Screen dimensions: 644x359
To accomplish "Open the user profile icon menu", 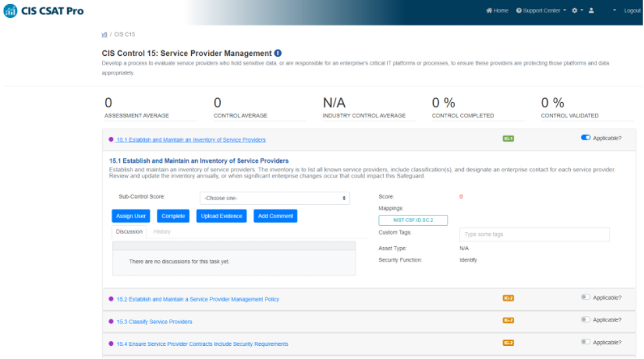I will tap(591, 11).
